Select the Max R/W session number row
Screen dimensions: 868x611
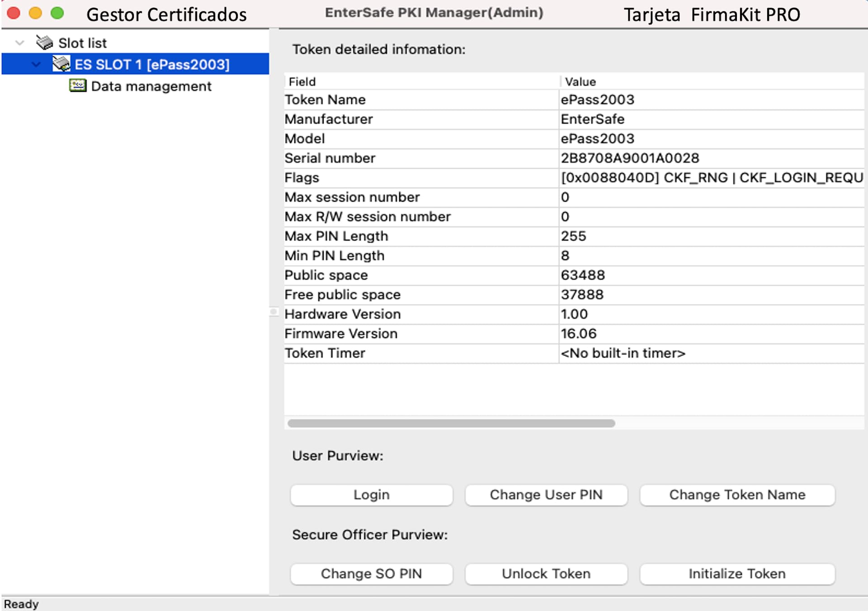click(x=574, y=217)
